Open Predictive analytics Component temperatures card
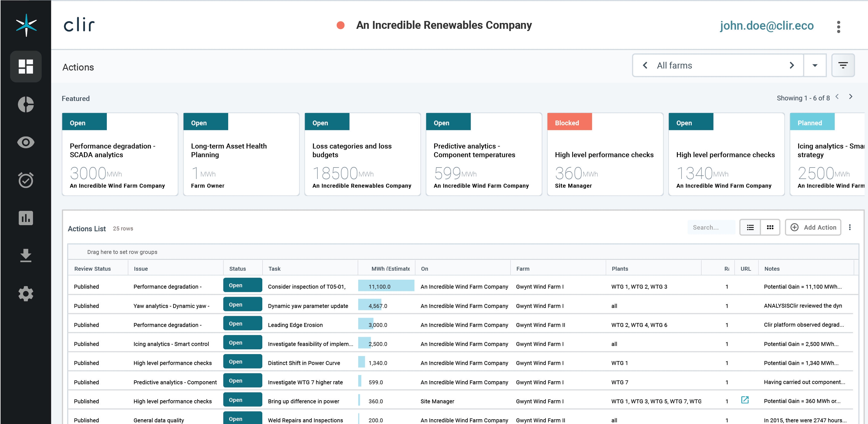868x424 pixels. (x=484, y=154)
